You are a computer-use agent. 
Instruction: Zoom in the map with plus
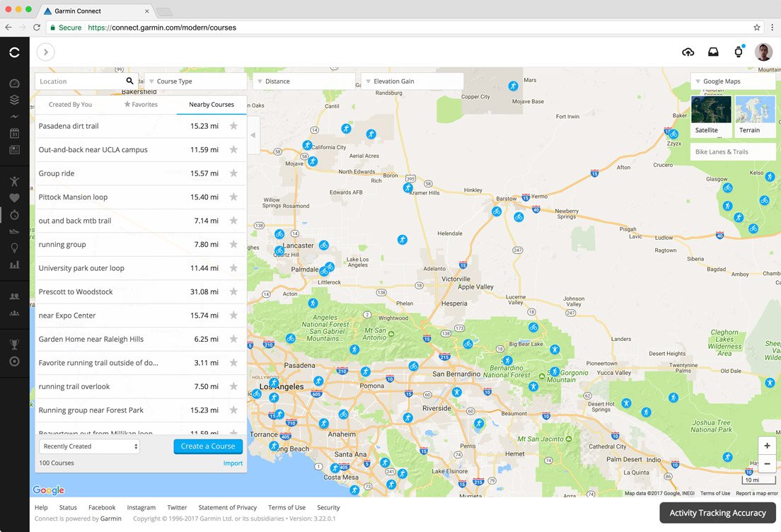pyautogui.click(x=767, y=446)
